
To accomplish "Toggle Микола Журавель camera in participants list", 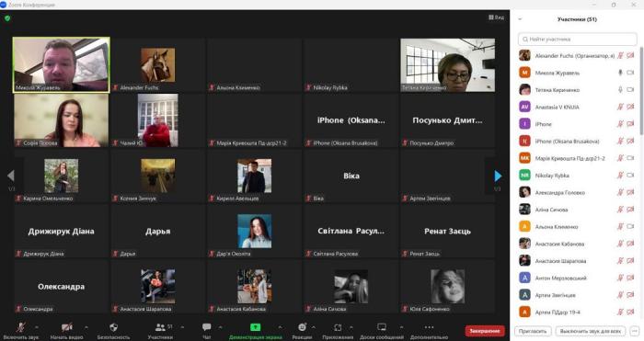I will click(630, 73).
